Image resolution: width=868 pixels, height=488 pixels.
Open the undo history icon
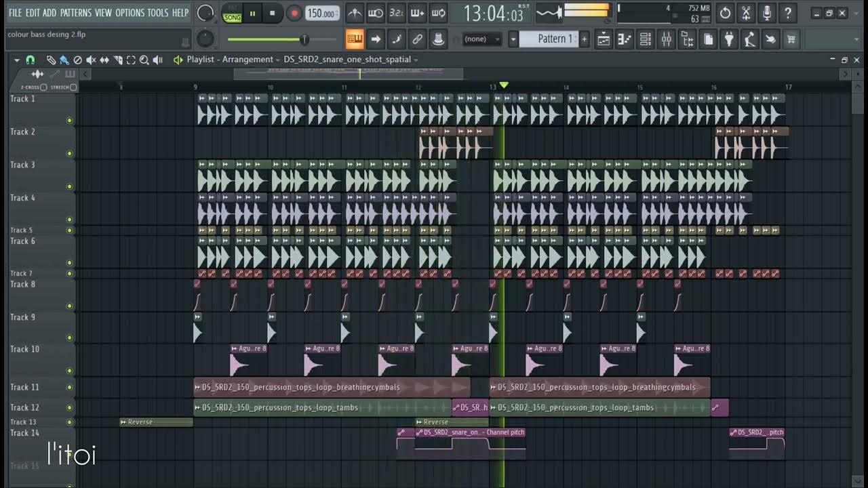click(725, 13)
